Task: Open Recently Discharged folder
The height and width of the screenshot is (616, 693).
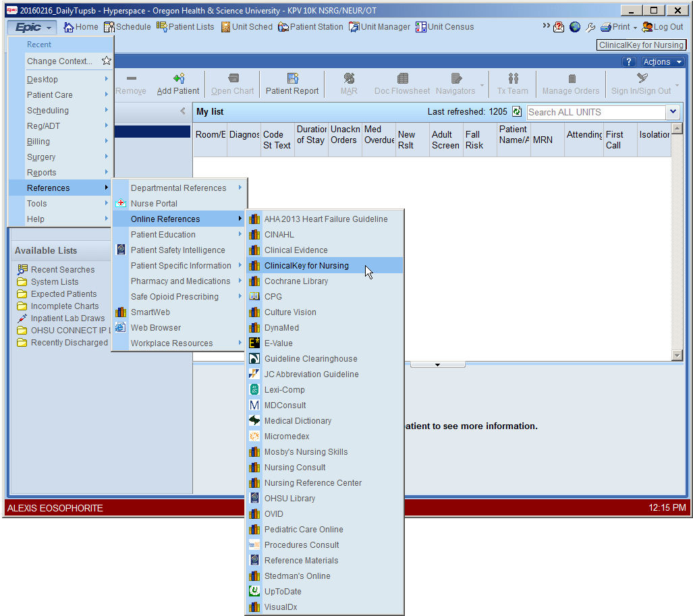Action: point(62,343)
